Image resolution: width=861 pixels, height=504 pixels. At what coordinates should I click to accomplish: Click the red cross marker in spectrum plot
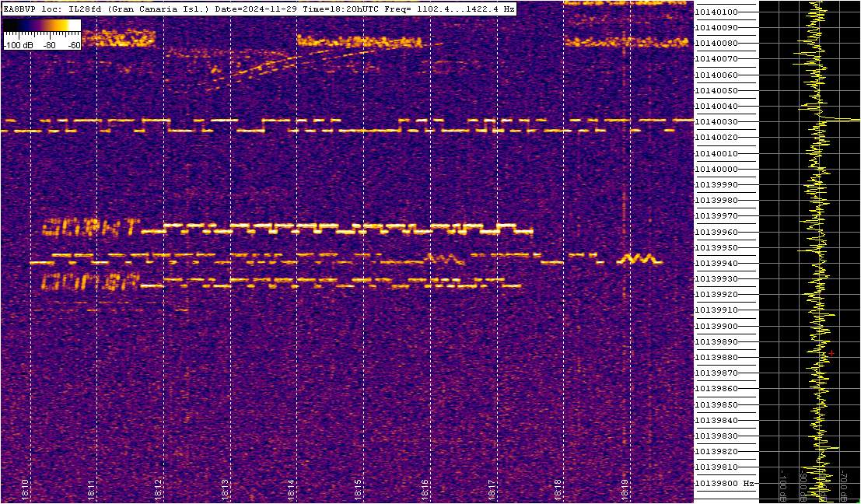832,354
